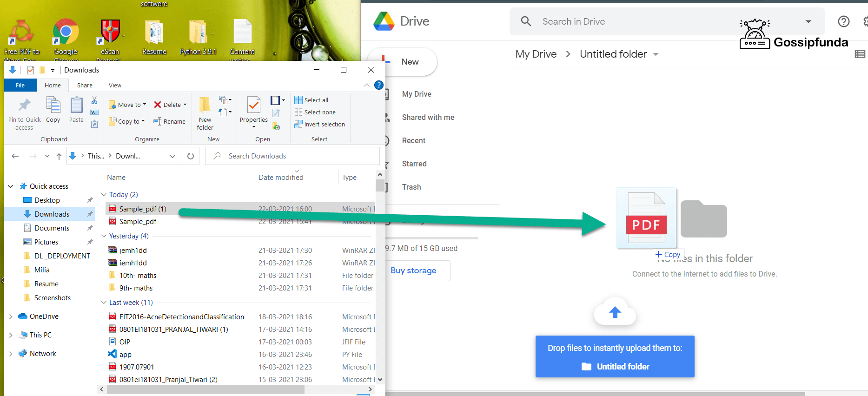
Task: Select the OIP JFIF file
Action: [125, 342]
